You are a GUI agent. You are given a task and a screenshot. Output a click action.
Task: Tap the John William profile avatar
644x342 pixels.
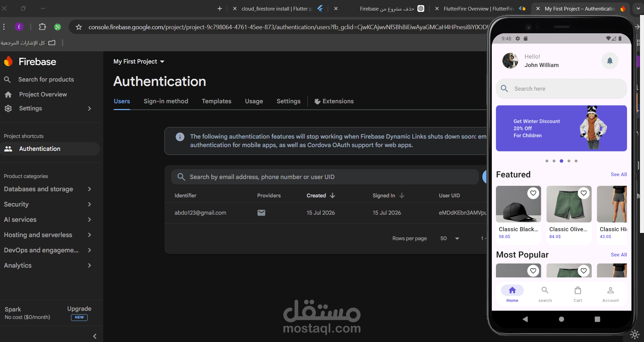tap(510, 61)
